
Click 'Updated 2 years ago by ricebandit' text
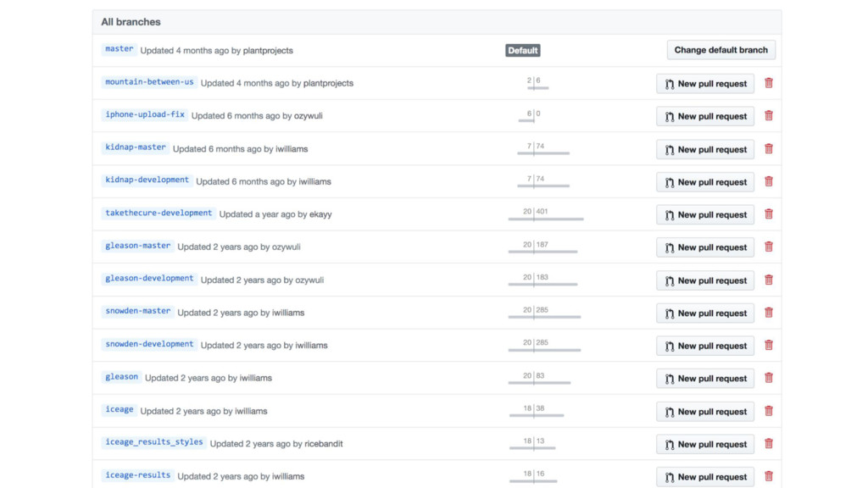click(x=276, y=444)
